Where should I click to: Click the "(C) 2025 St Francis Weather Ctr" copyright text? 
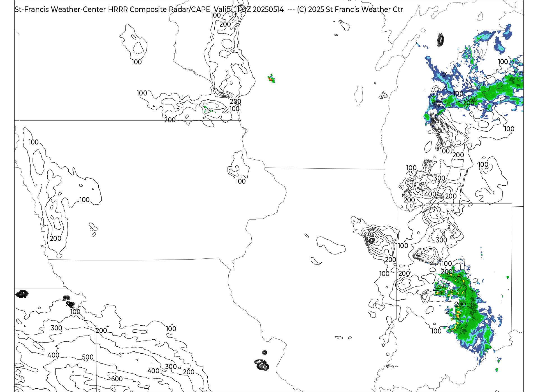(x=350, y=10)
